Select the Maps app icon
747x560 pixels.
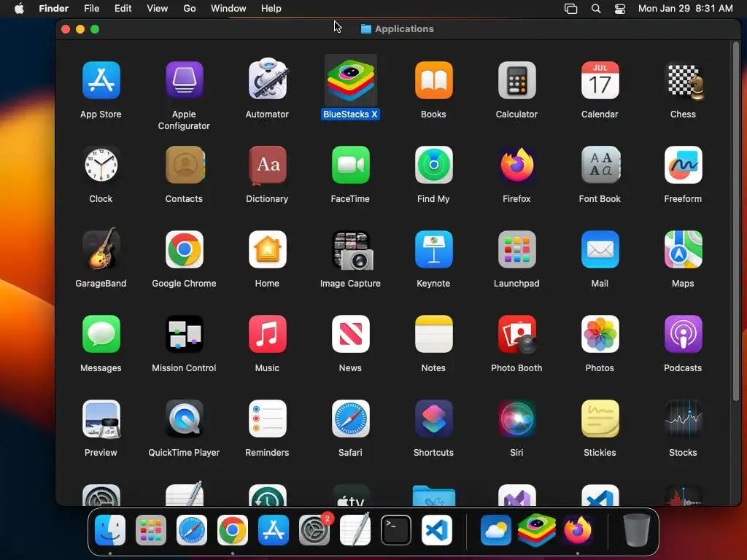683,249
